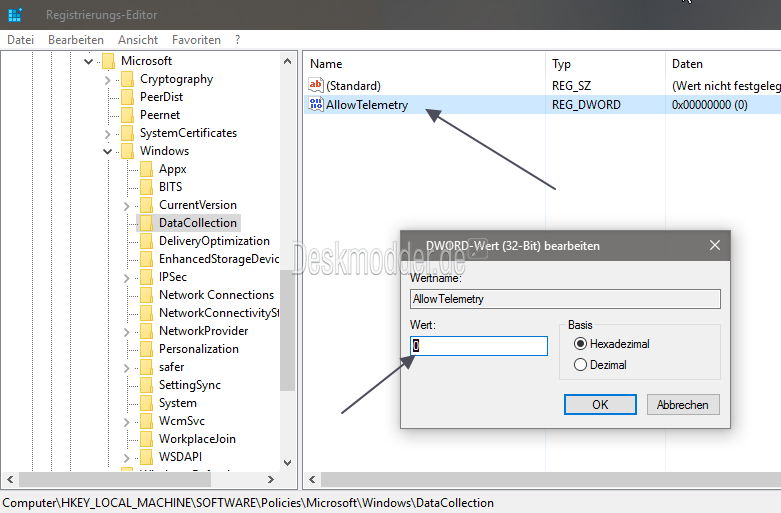Click the System folder icon
The width and height of the screenshot is (781, 513).
146,403
